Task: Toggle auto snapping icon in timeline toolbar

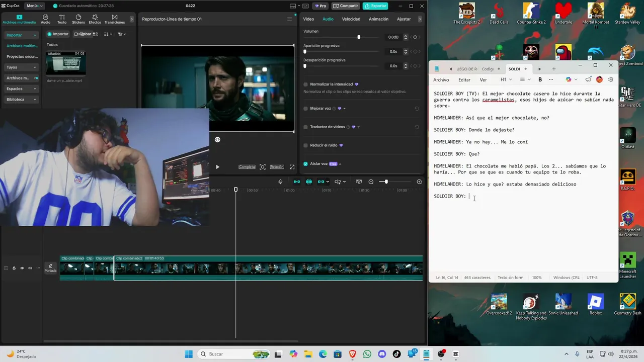Action: point(309,182)
